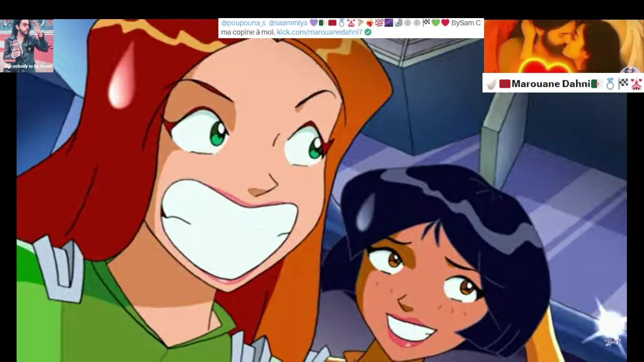Click the @saammiya mention
Screen dimensions: 644x362
(288, 23)
